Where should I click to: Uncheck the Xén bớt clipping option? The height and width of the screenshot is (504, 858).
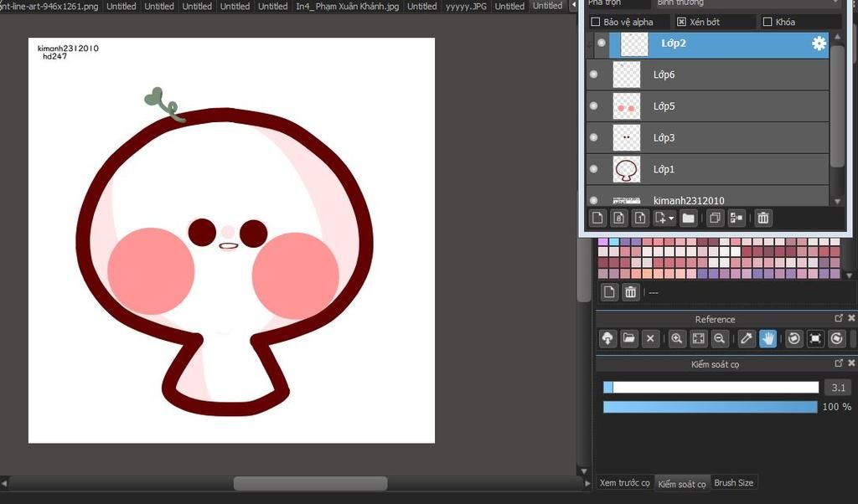point(681,22)
